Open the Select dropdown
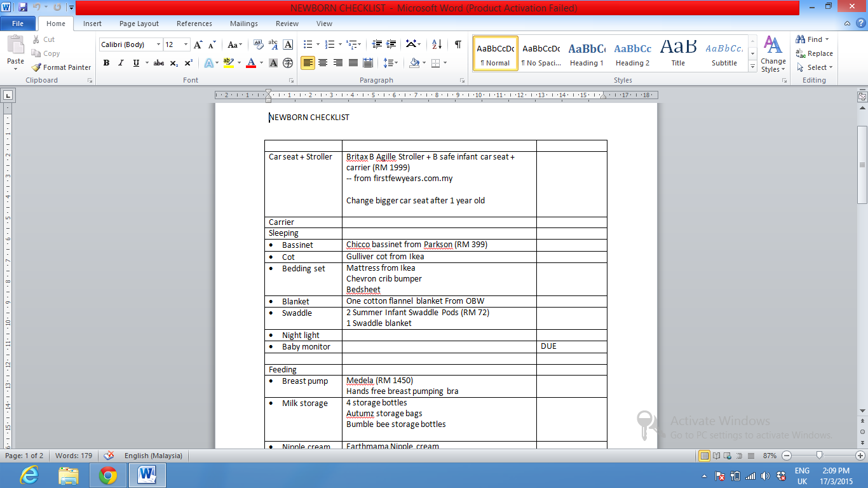The image size is (868, 488). pos(814,67)
